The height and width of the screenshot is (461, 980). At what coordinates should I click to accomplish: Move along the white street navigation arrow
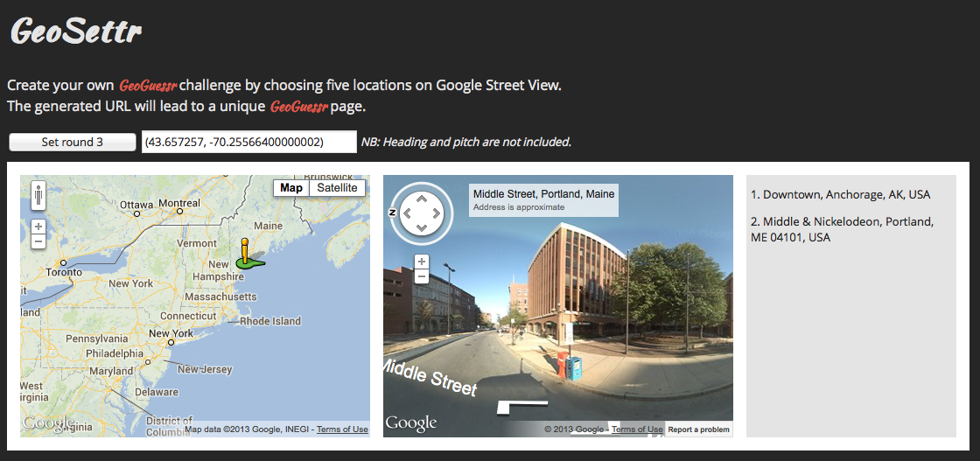point(521,408)
